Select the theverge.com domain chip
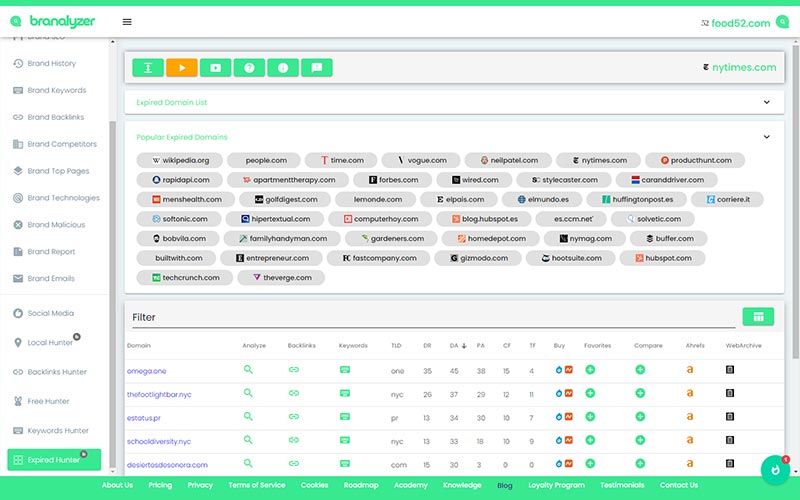 pos(281,278)
